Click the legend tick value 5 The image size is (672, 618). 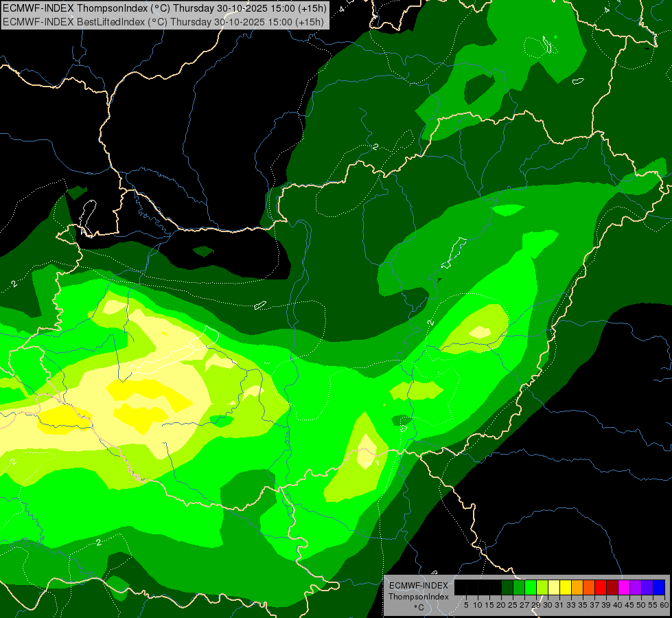466,605
